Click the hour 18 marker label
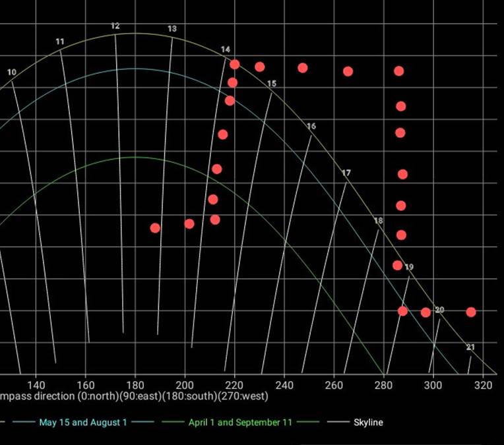This screenshot has height=445, width=504. pyautogui.click(x=378, y=221)
